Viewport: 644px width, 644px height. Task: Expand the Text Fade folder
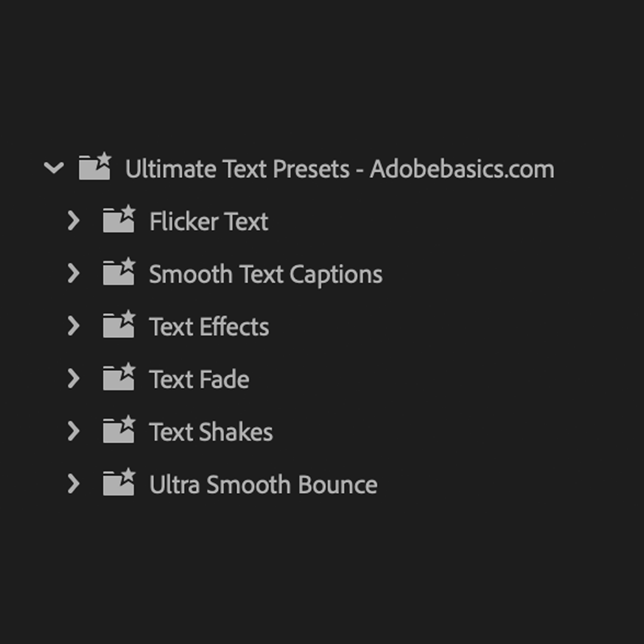point(75,379)
